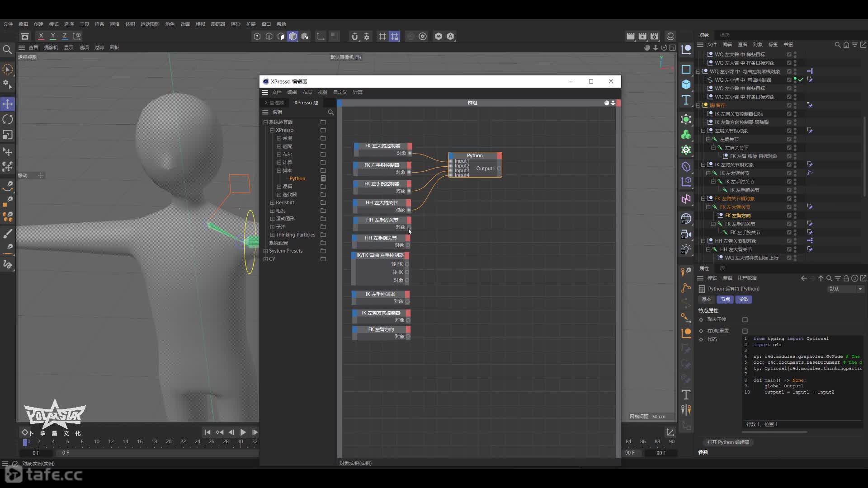Screen dimensions: 868x488
Task: Toggle the Z axis lock icon
Action: [65, 36]
